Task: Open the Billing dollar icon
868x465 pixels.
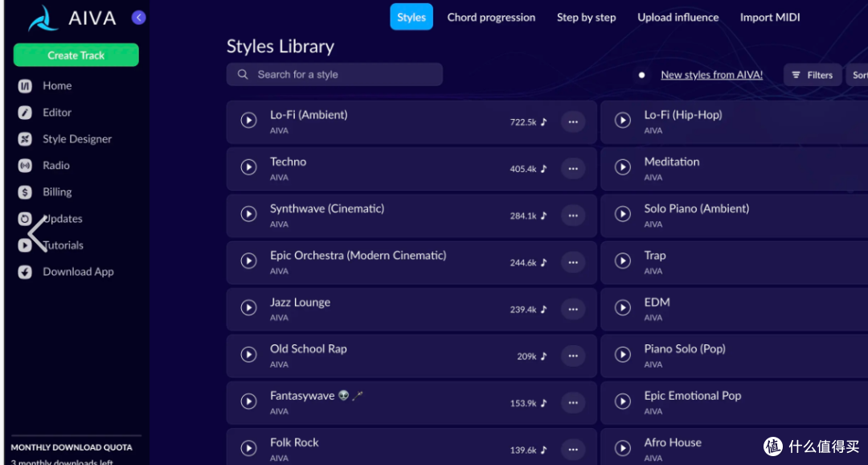Action: pos(25,192)
